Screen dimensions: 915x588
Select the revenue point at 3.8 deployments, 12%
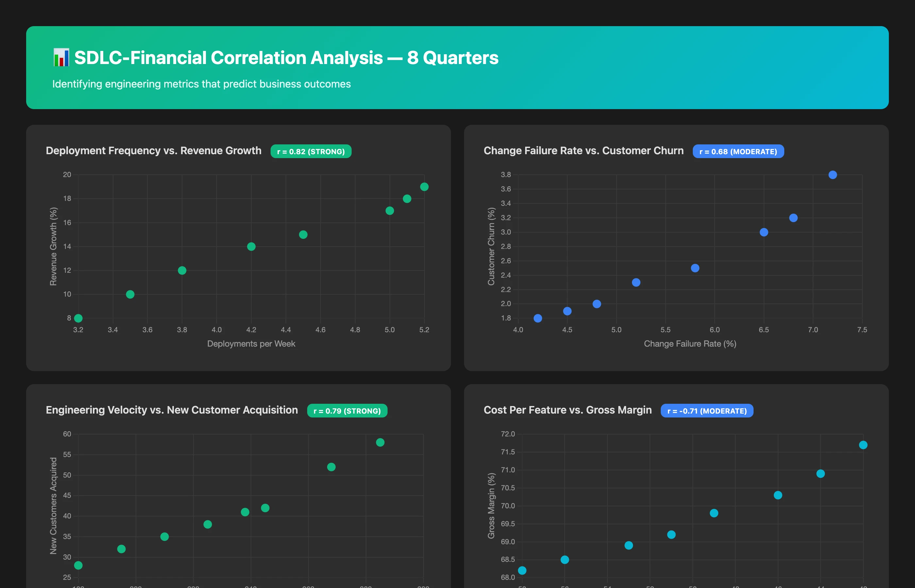tap(182, 270)
